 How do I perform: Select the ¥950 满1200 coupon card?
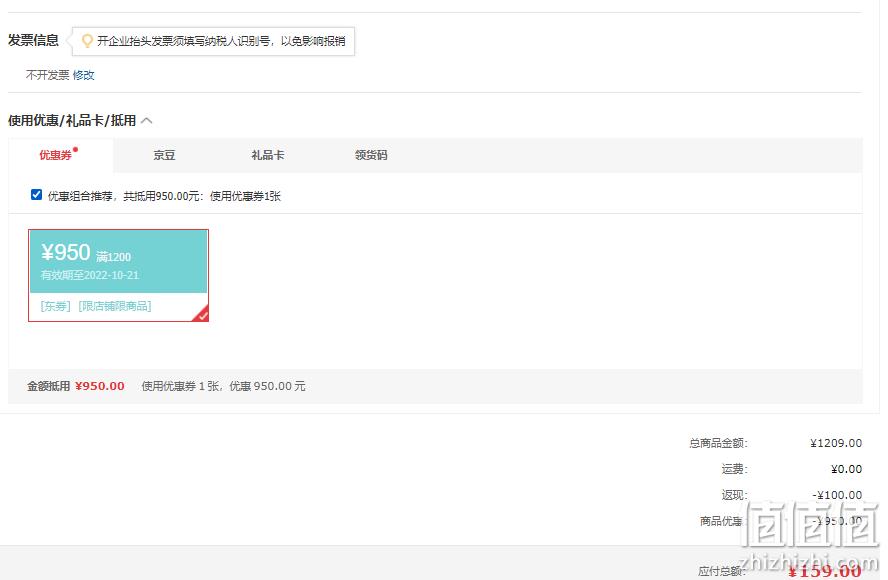[x=118, y=275]
